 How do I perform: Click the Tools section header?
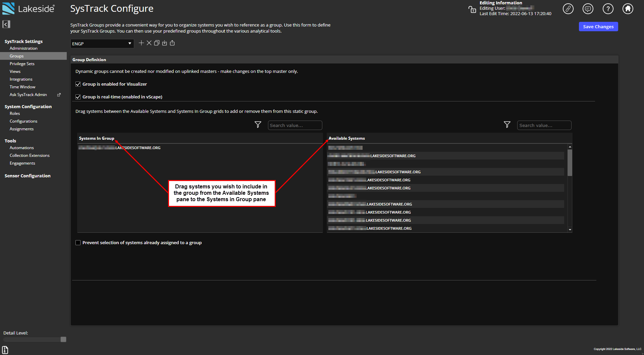coord(10,141)
